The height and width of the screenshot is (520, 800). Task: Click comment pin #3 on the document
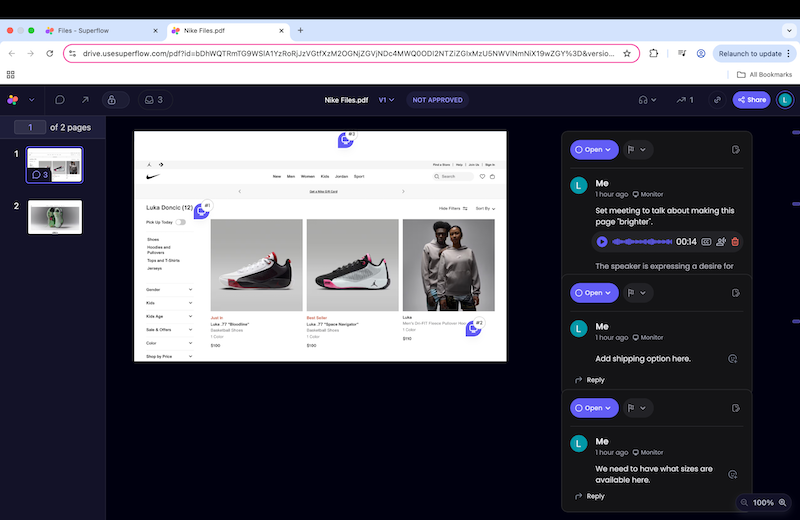click(x=346, y=139)
